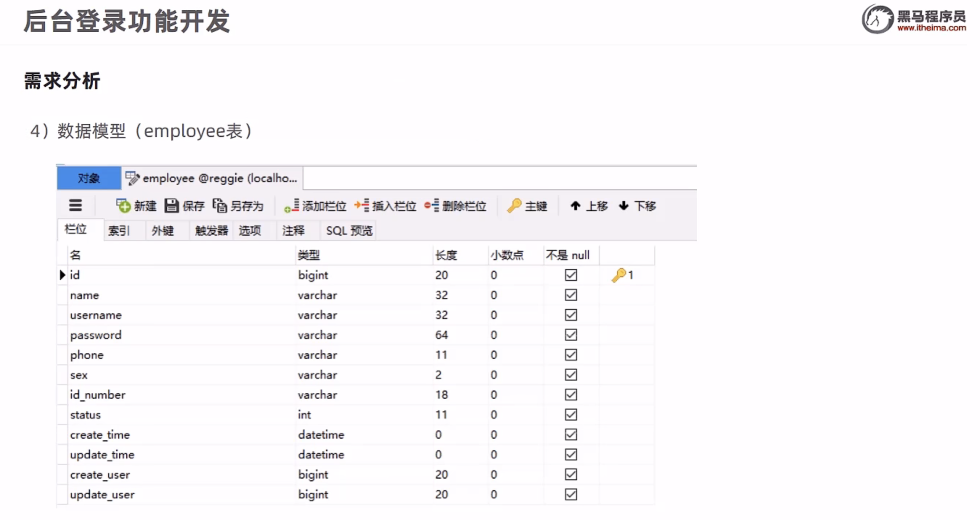Toggle Not Null checkbox for update_user row
Viewport: 980px width, 520px height.
click(x=571, y=495)
